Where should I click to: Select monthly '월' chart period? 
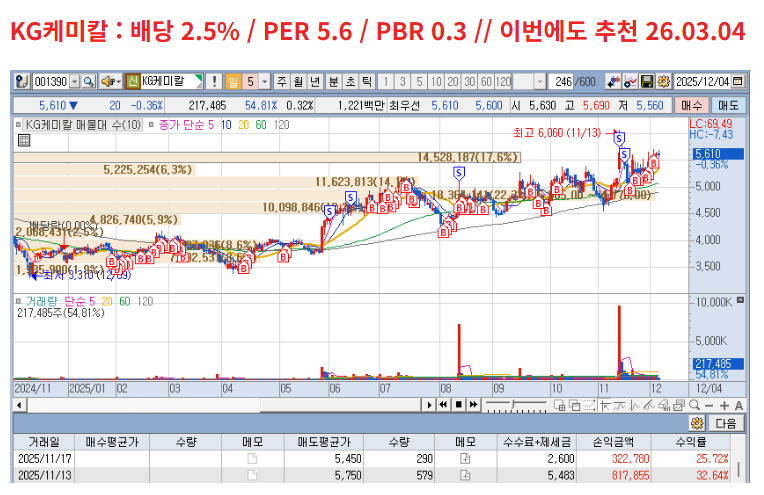(x=298, y=81)
